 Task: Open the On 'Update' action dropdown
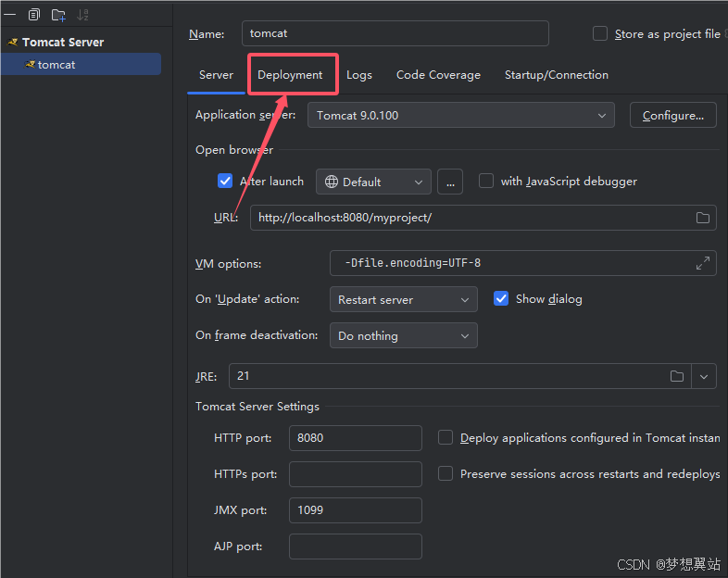404,299
